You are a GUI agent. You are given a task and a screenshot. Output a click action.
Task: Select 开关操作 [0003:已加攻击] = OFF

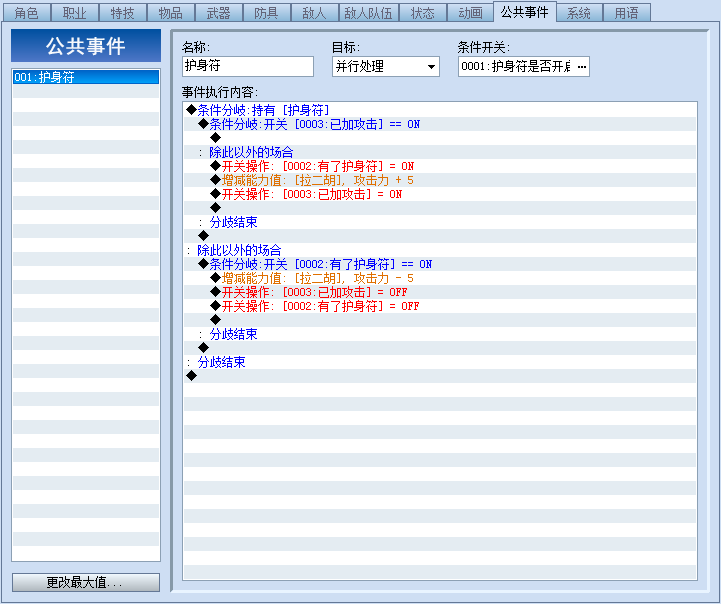pos(440,292)
